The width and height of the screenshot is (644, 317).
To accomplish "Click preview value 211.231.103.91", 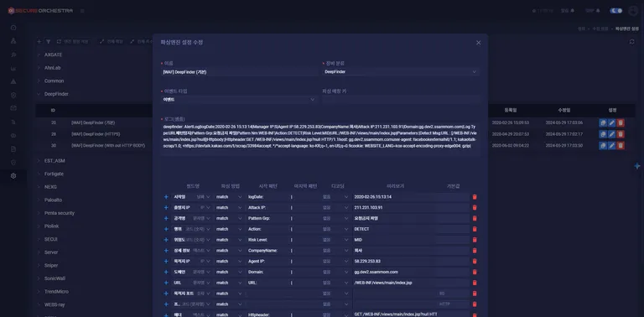I will click(x=368, y=208).
